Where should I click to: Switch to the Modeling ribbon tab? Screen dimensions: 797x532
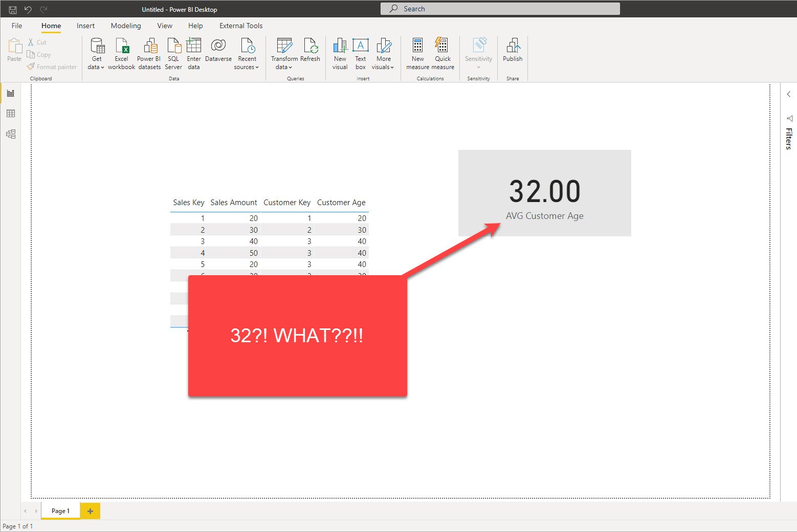click(125, 26)
